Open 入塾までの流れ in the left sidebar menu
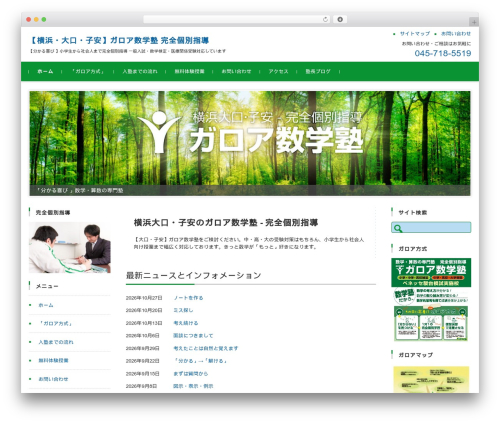Viewport: 500px width, 423px height. [x=56, y=342]
